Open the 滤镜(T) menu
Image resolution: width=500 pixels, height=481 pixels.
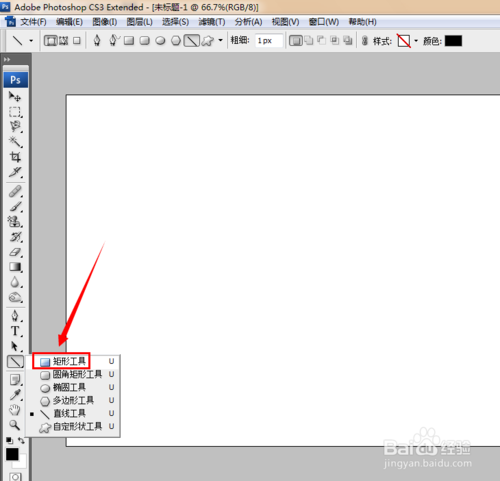click(212, 22)
